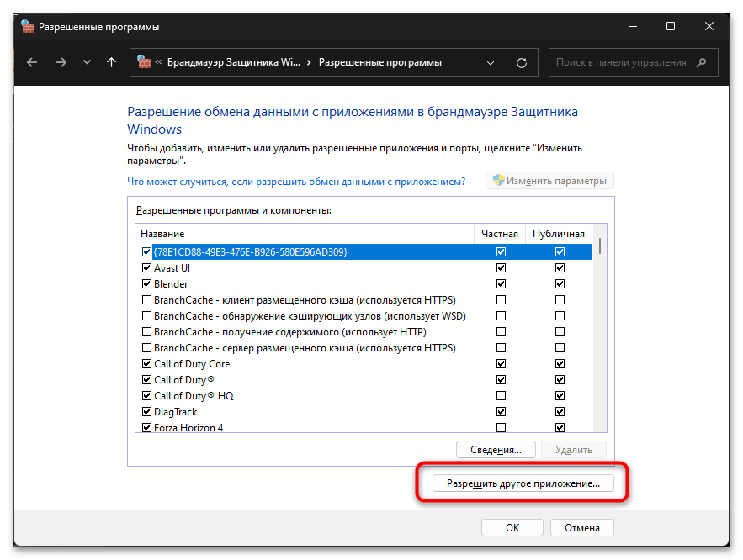The height and width of the screenshot is (560, 743).
Task: Click Allow another app button
Action: (523, 483)
